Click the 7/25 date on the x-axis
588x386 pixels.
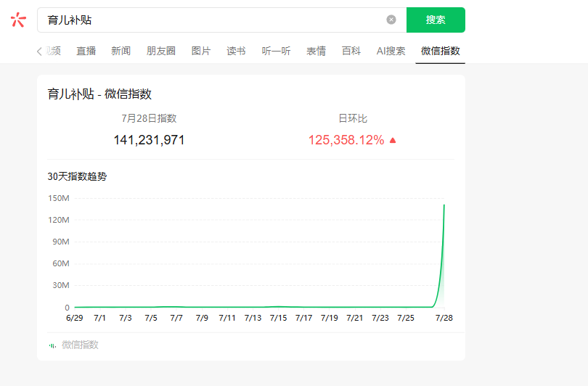406,319
